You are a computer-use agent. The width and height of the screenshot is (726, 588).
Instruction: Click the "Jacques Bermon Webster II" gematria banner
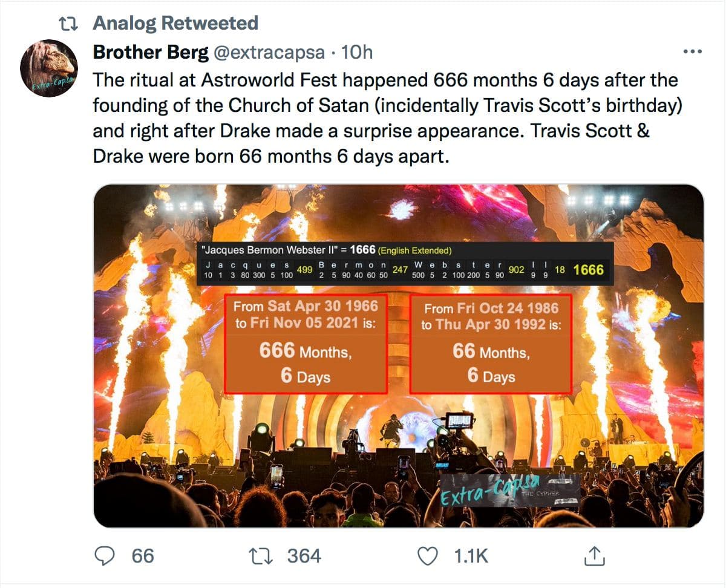(406, 264)
